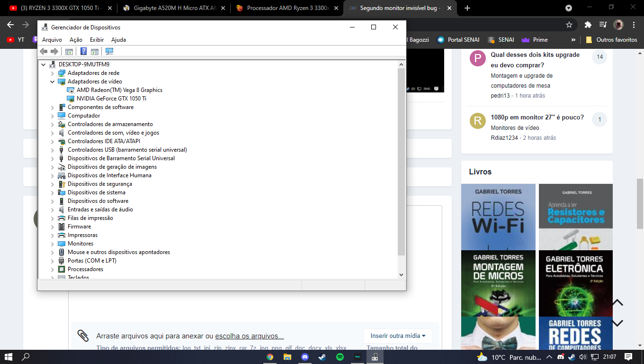Select the AMD Radeon(TM) Vega 8 Graphics device
Screen dimensions: 644x364
[119, 90]
